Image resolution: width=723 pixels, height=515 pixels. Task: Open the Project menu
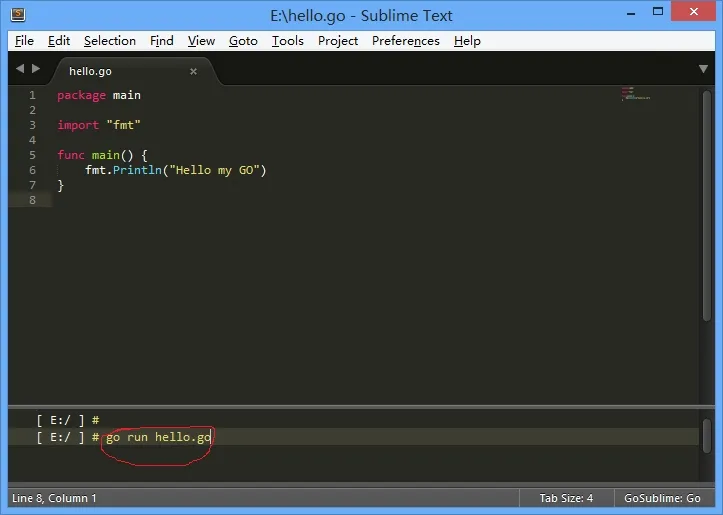[x=338, y=41]
